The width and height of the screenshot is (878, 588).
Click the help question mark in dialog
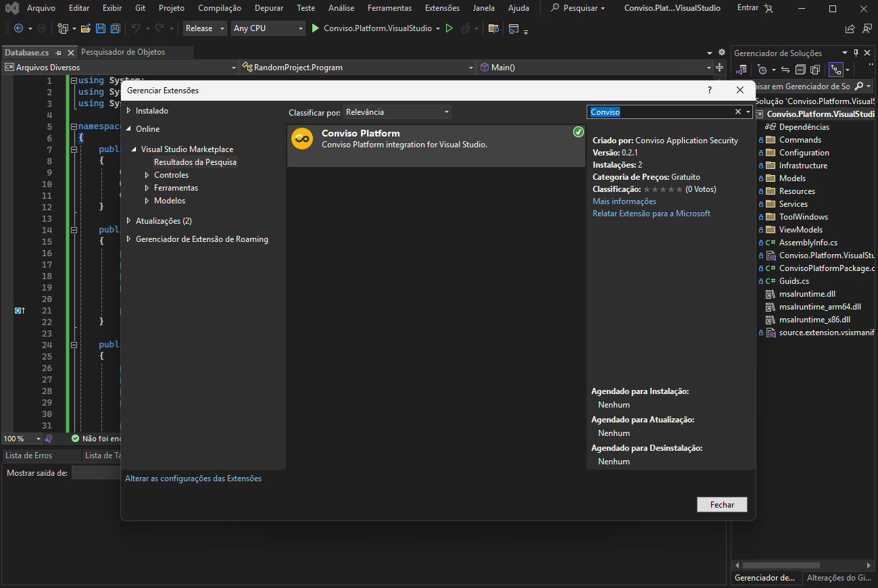click(x=709, y=90)
